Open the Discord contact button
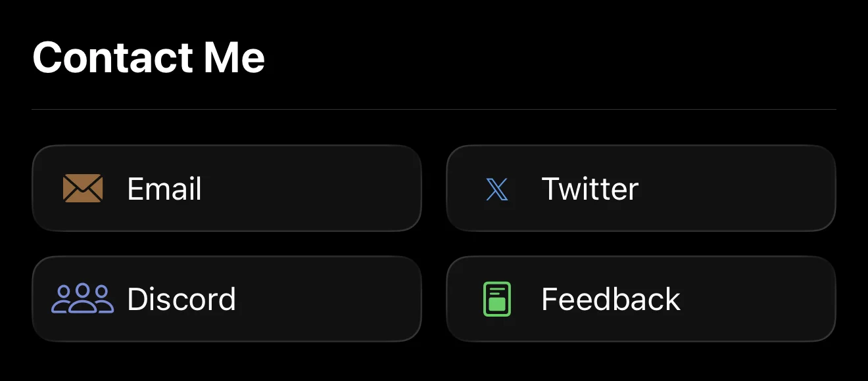This screenshot has width=868, height=381. coord(226,299)
